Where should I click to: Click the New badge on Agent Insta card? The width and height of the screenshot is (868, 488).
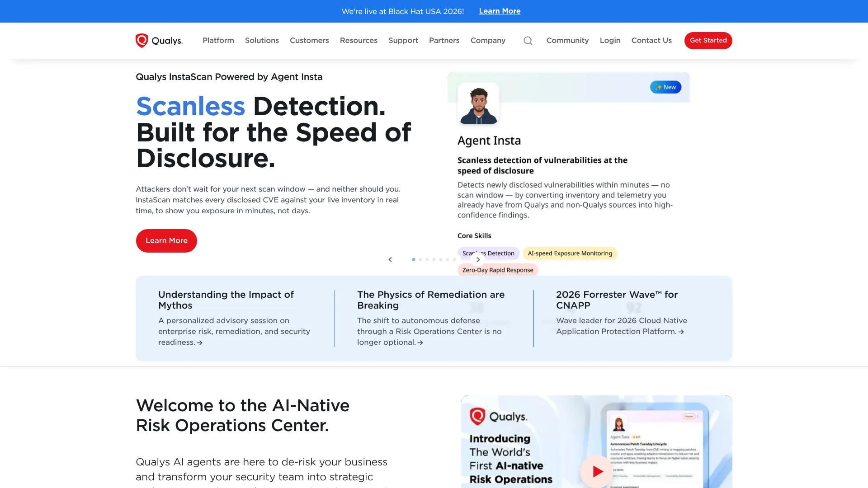[x=665, y=87]
